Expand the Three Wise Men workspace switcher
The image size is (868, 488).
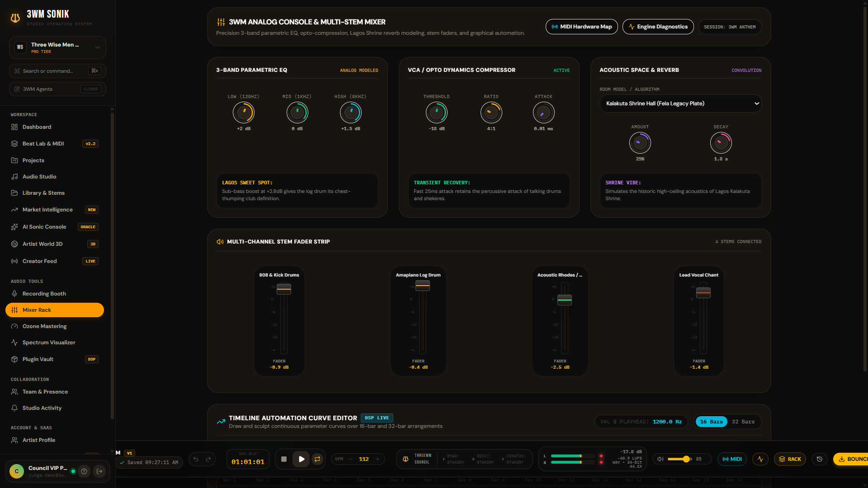click(x=57, y=47)
